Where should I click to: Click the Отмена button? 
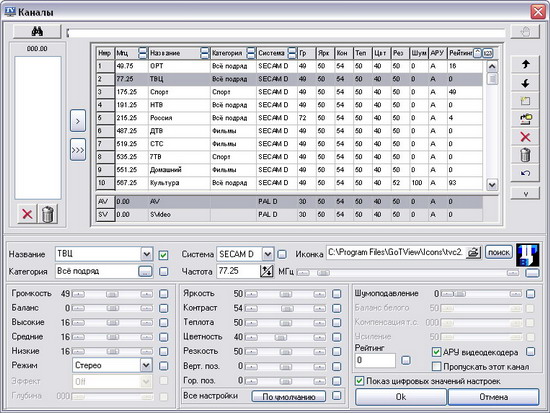click(x=494, y=397)
